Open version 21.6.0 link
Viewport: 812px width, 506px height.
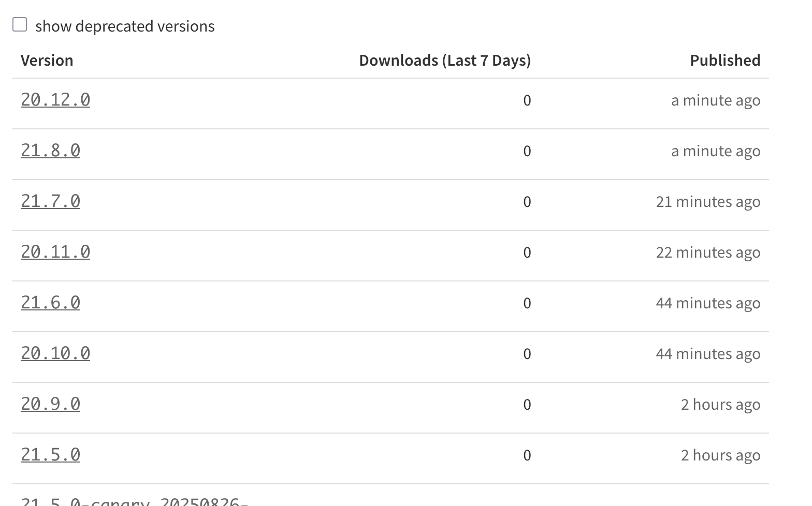pyautogui.click(x=50, y=303)
